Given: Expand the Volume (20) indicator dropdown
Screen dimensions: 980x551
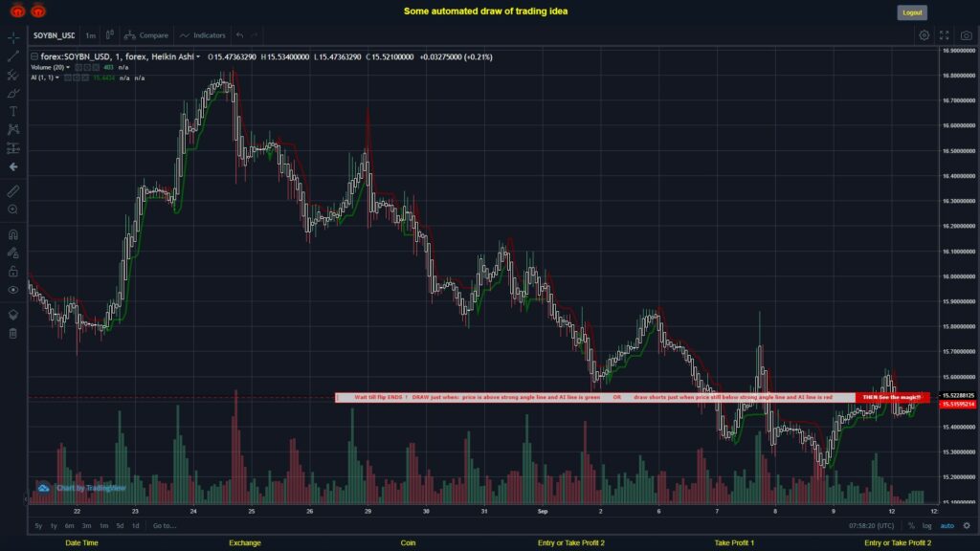Looking at the screenshot, I should [x=68, y=68].
